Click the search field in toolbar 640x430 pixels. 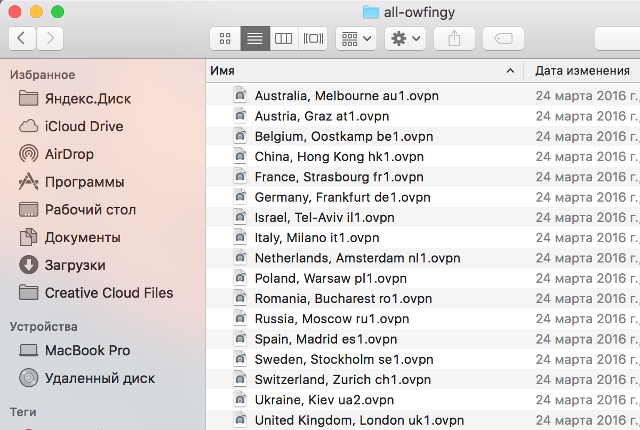click(618, 38)
